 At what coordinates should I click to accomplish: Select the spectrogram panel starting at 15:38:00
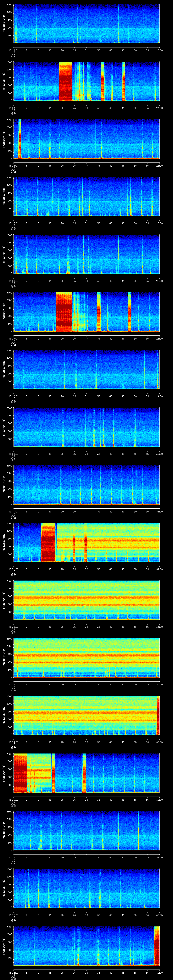[87, 946]
